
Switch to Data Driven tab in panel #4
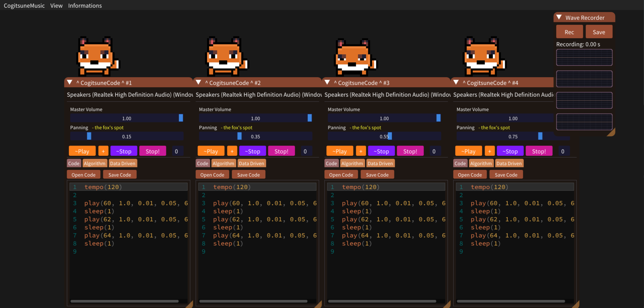pos(509,164)
